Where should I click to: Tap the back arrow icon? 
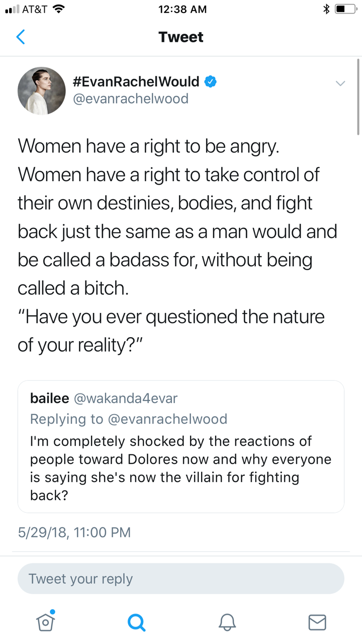21,37
